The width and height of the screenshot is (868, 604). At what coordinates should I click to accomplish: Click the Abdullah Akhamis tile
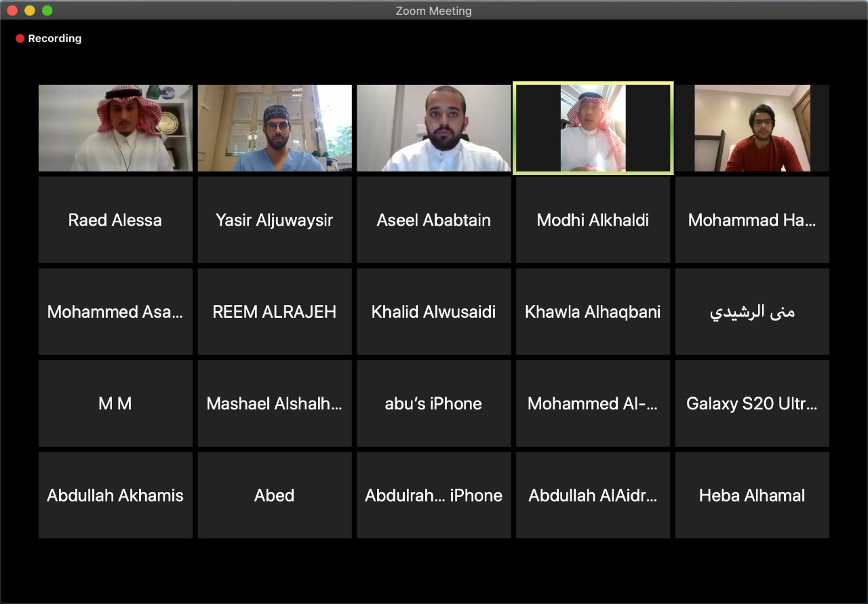pyautogui.click(x=115, y=496)
